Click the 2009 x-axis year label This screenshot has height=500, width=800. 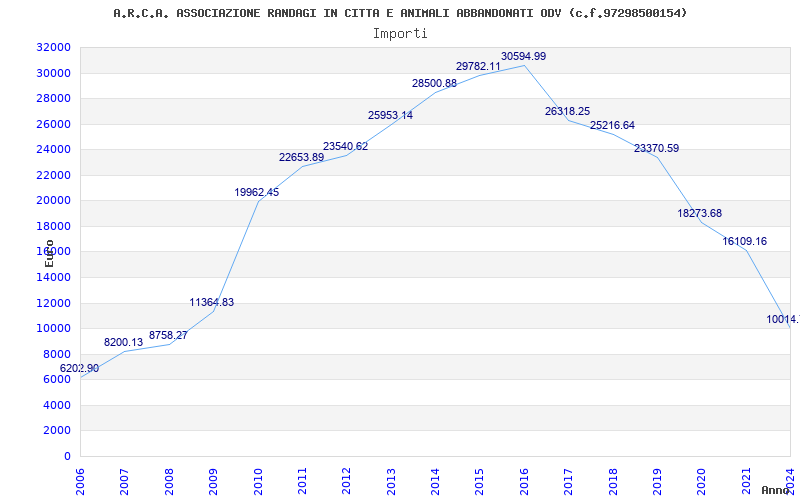[x=214, y=482]
